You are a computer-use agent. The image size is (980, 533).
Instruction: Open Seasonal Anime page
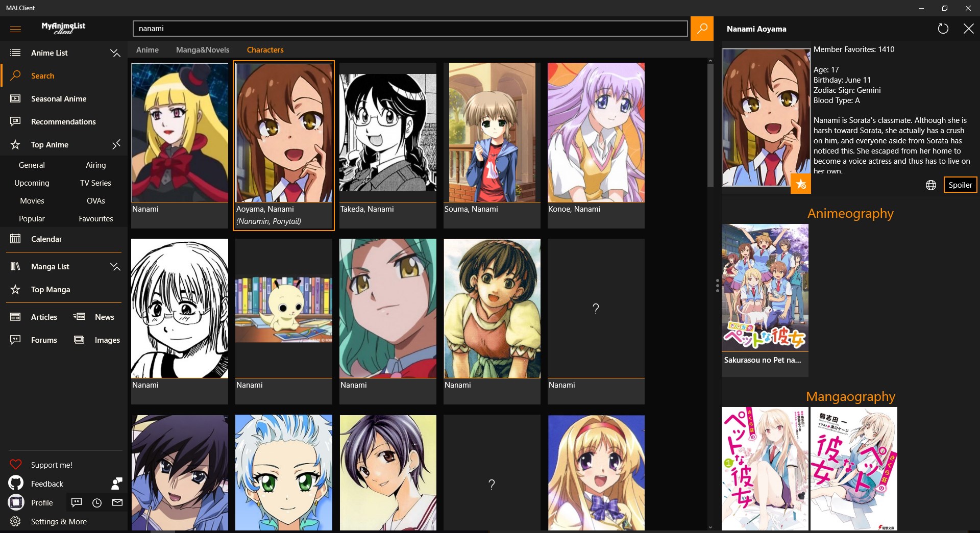coord(59,99)
